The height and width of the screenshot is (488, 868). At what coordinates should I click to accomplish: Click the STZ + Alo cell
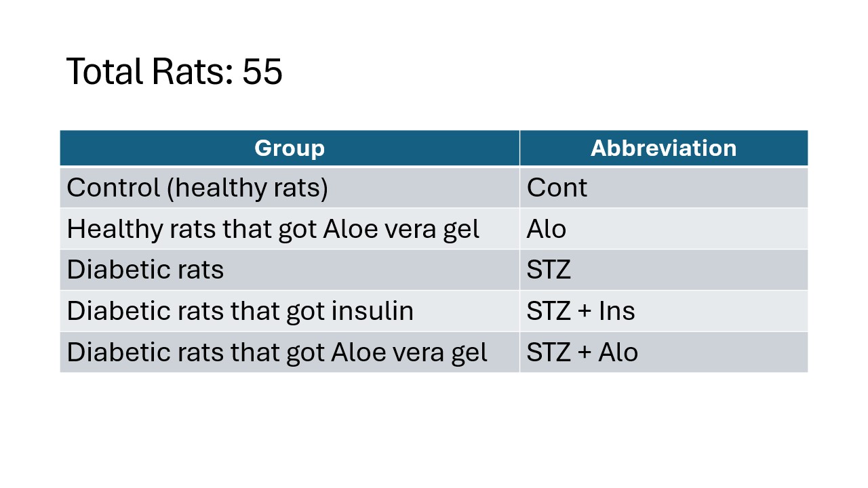[x=664, y=352]
